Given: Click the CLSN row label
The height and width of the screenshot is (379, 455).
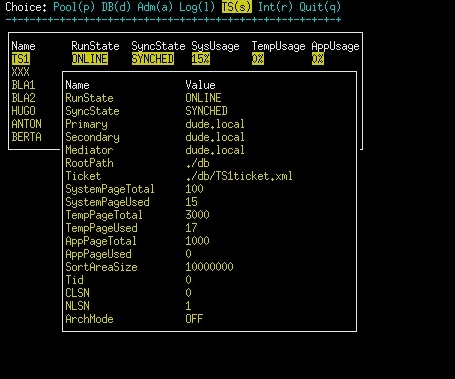Looking at the screenshot, I should coord(77,293).
